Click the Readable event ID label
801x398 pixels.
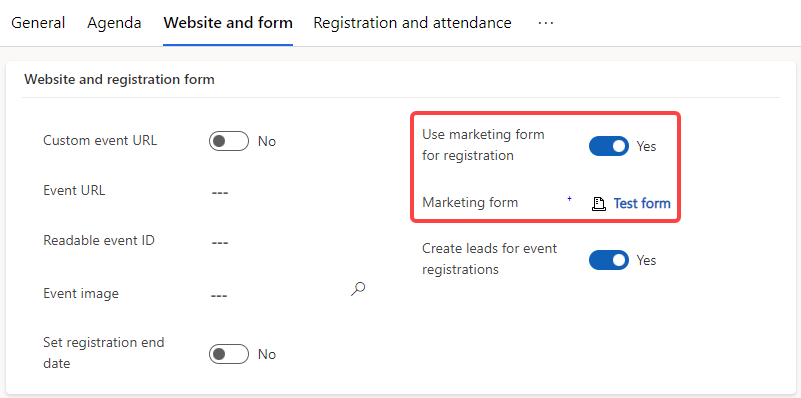click(x=99, y=240)
